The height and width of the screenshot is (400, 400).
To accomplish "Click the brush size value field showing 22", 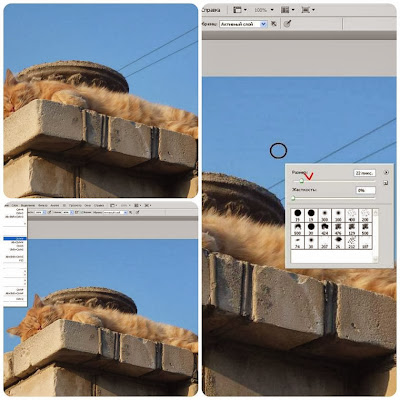I will point(364,173).
